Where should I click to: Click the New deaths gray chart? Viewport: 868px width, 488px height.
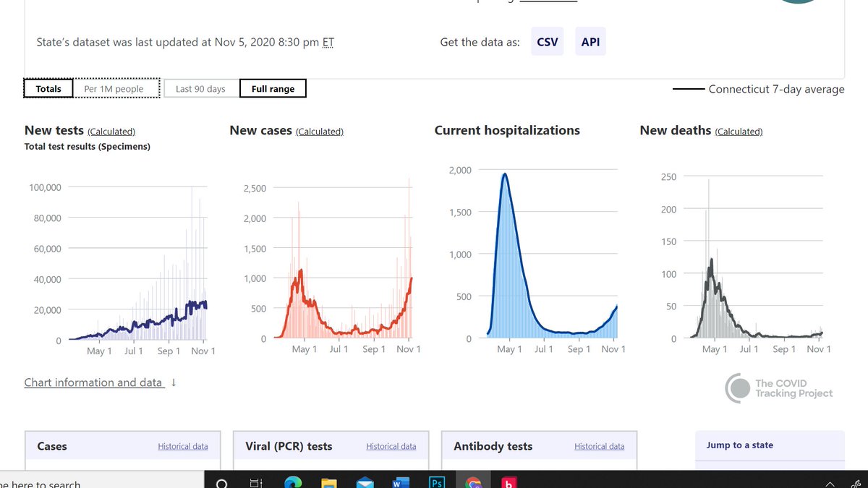point(757,259)
